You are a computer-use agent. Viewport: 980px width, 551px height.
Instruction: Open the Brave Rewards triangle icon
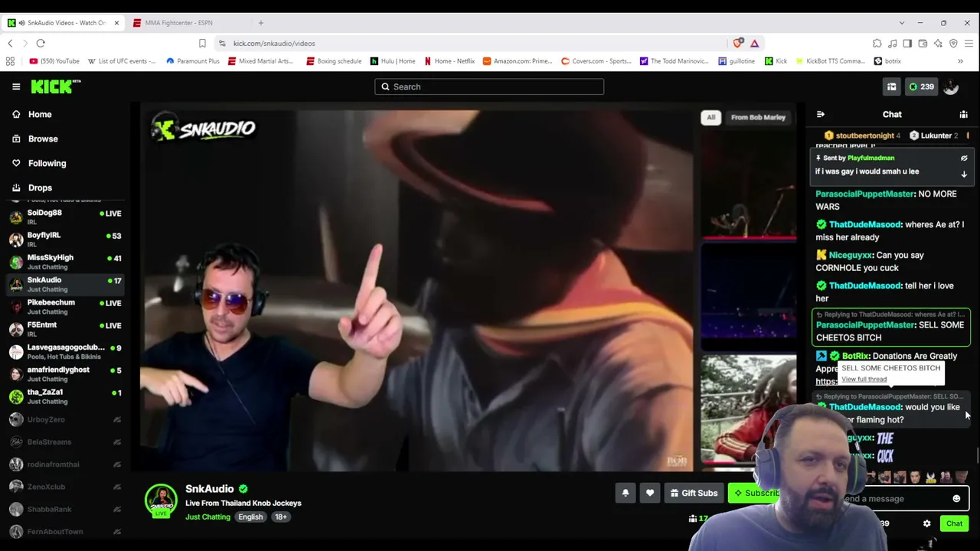pos(754,44)
